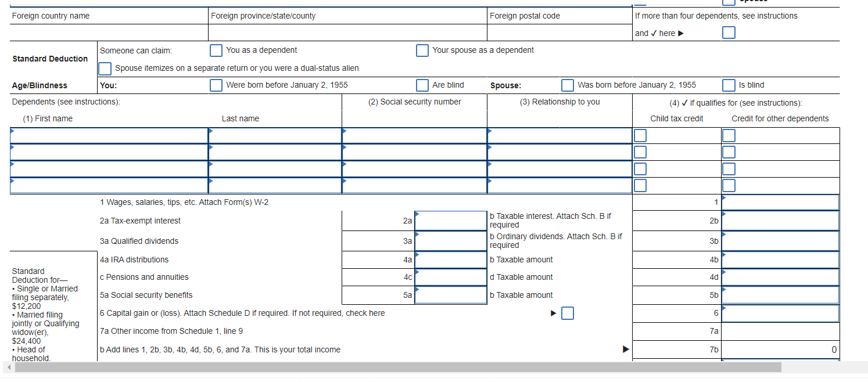868x382 pixels.
Task: Click first dependent's First name field
Action: click(x=107, y=135)
